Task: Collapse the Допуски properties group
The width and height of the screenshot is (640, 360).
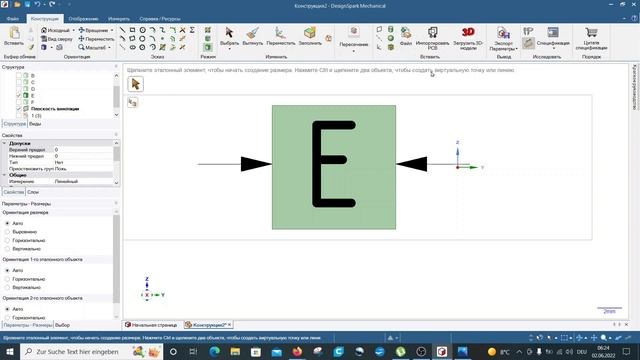Action: 4,143
